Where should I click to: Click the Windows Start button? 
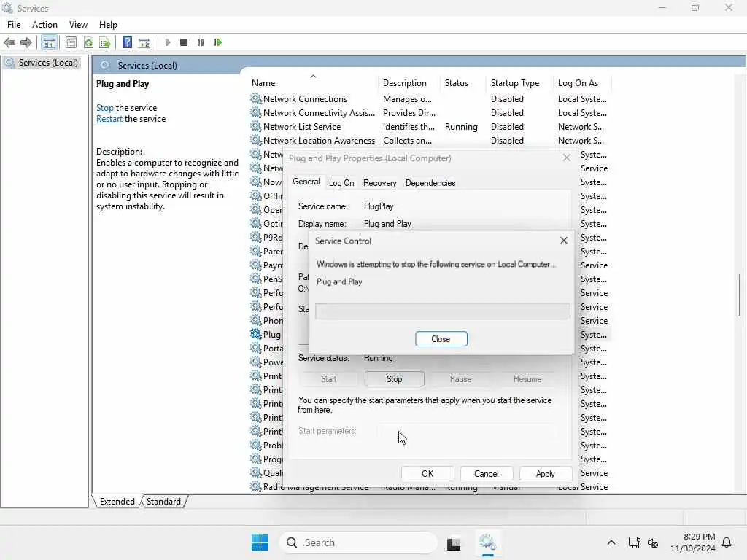tap(260, 542)
